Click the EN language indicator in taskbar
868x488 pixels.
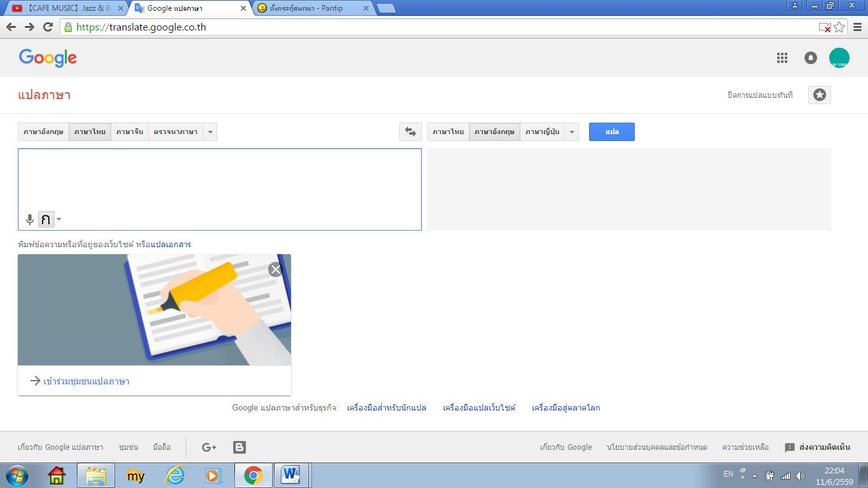coord(728,474)
